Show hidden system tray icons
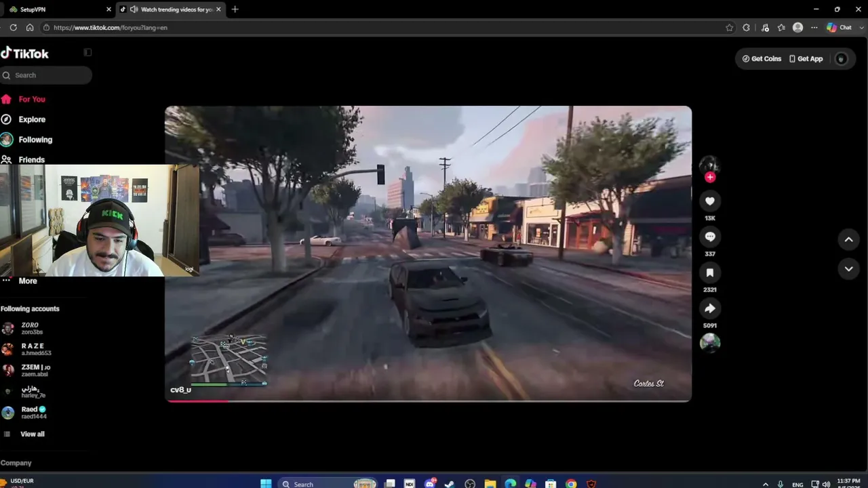The image size is (868, 488). (766, 485)
